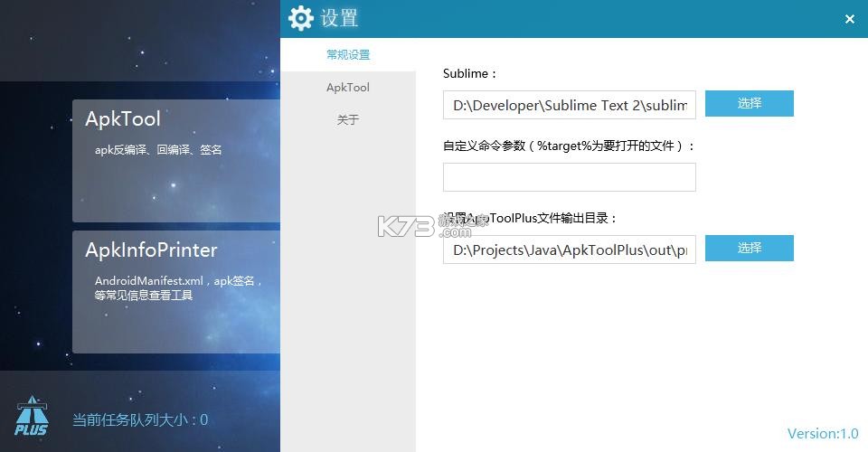
Task: Click the 自定义命令参数 label
Action: (568, 146)
